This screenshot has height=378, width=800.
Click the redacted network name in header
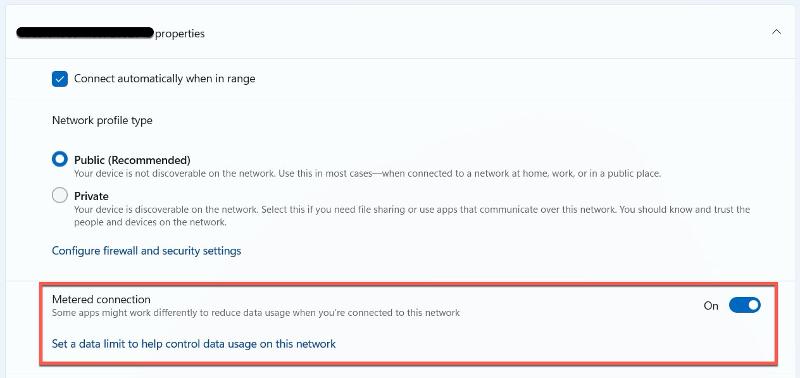(x=85, y=33)
